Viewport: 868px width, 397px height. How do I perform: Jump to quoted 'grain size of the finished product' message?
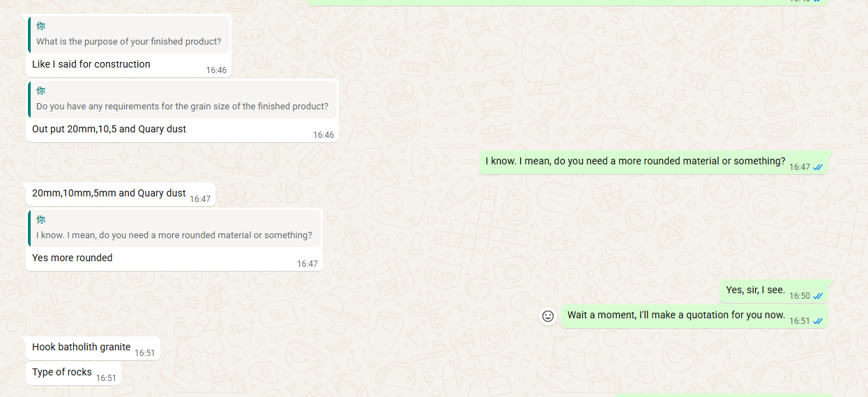point(182,100)
